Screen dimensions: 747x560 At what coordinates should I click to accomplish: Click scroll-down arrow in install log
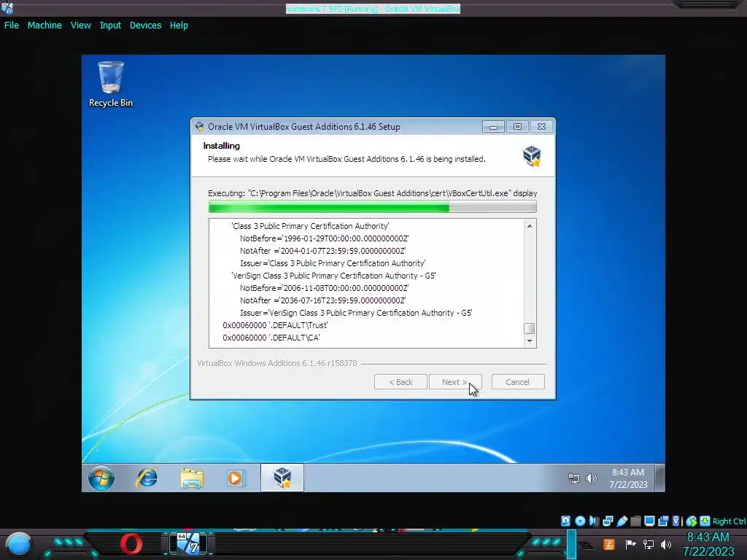pyautogui.click(x=530, y=341)
